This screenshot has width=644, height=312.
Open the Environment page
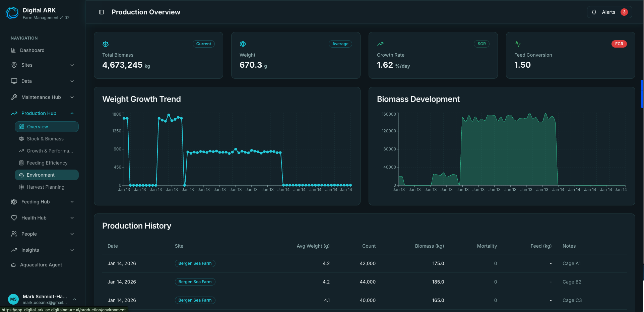[47, 175]
